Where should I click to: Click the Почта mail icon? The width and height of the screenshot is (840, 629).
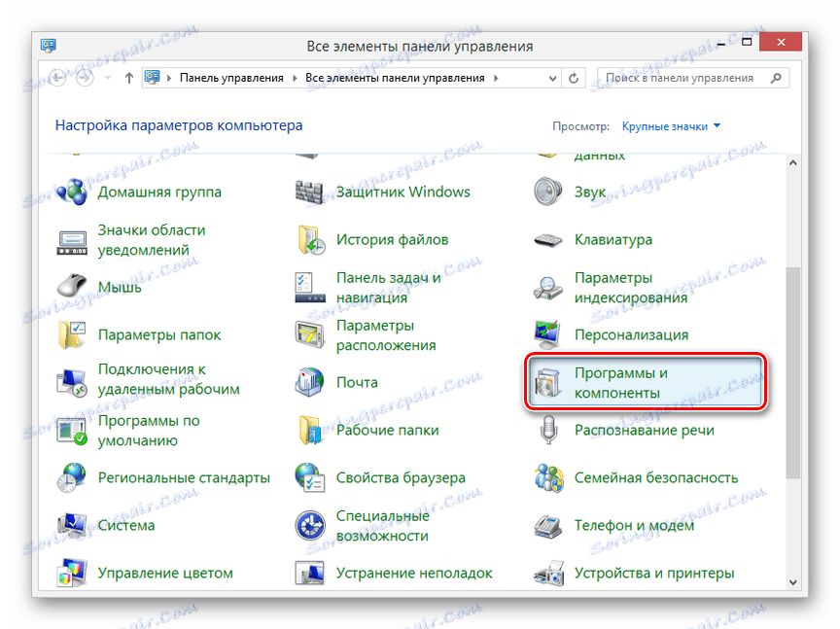coord(309,382)
